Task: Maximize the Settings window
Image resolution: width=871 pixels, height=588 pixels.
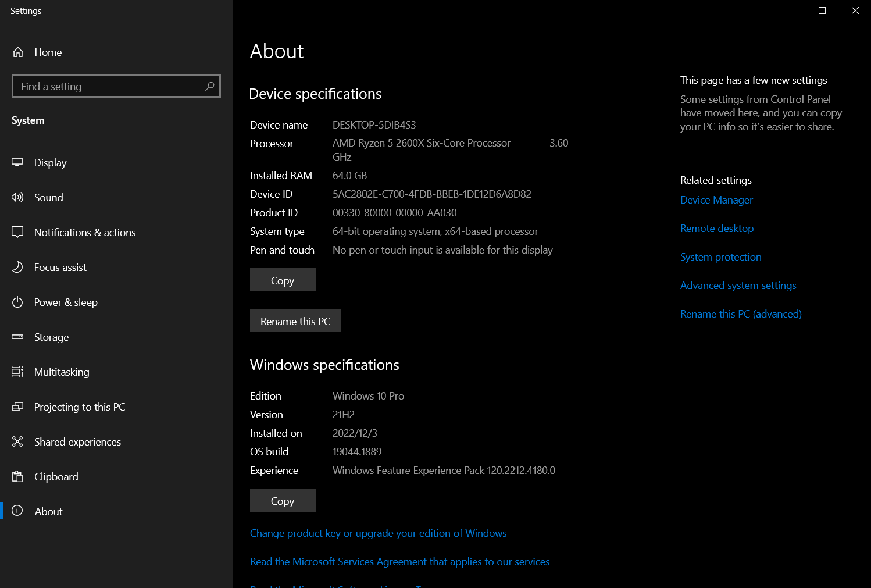Action: [822, 10]
